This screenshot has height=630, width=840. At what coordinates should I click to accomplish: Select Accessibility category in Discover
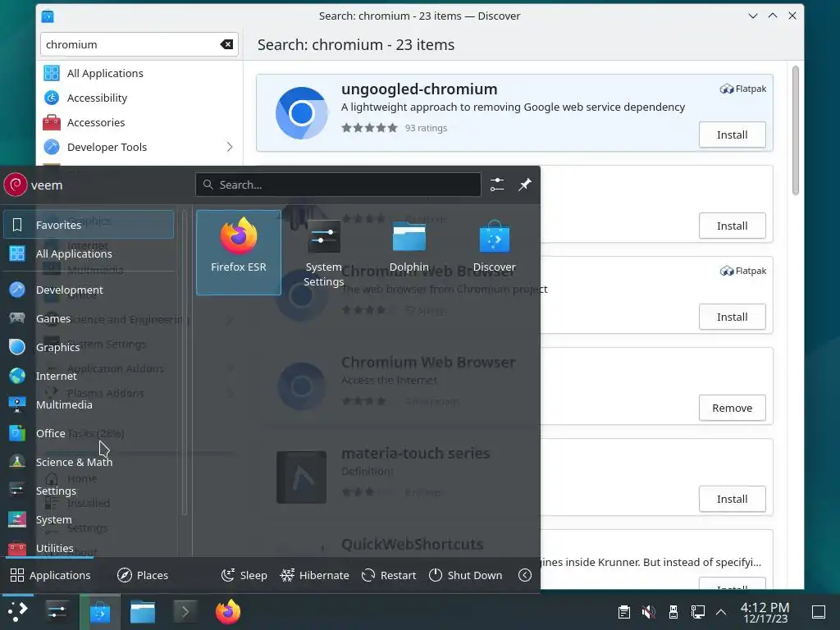coord(139,98)
